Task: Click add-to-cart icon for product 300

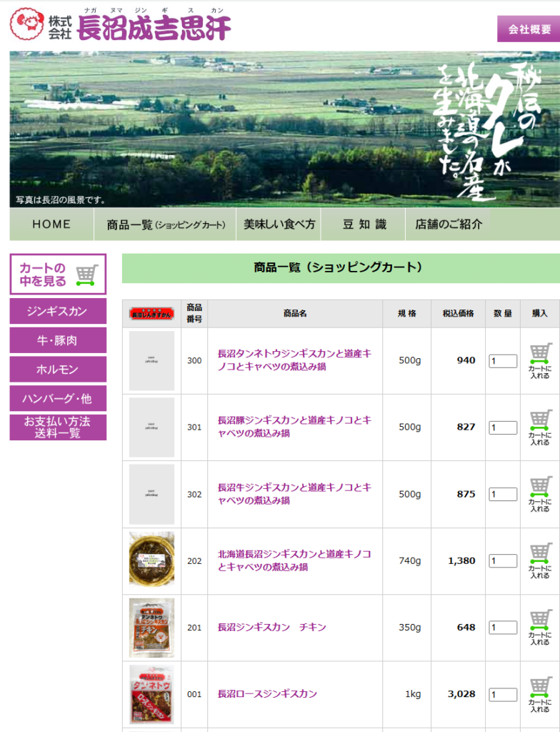Action: 540,360
